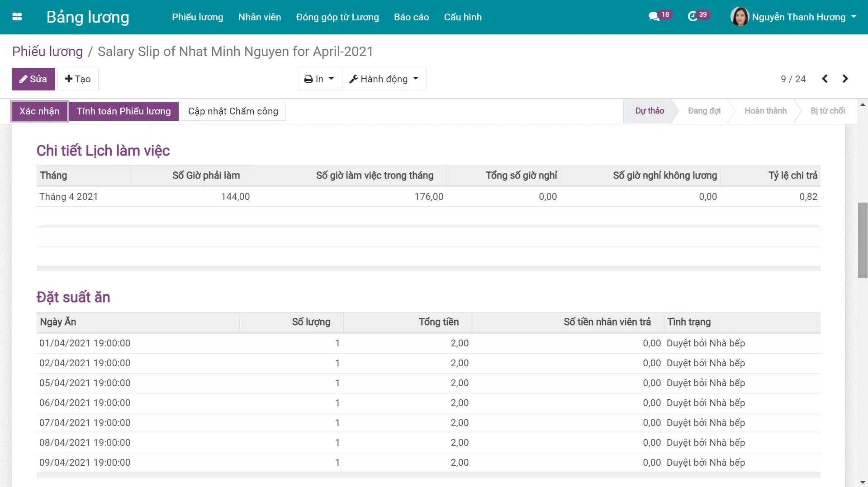
Task: Open the 02/04/2021 19:00:00 meal row
Action: 428,363
